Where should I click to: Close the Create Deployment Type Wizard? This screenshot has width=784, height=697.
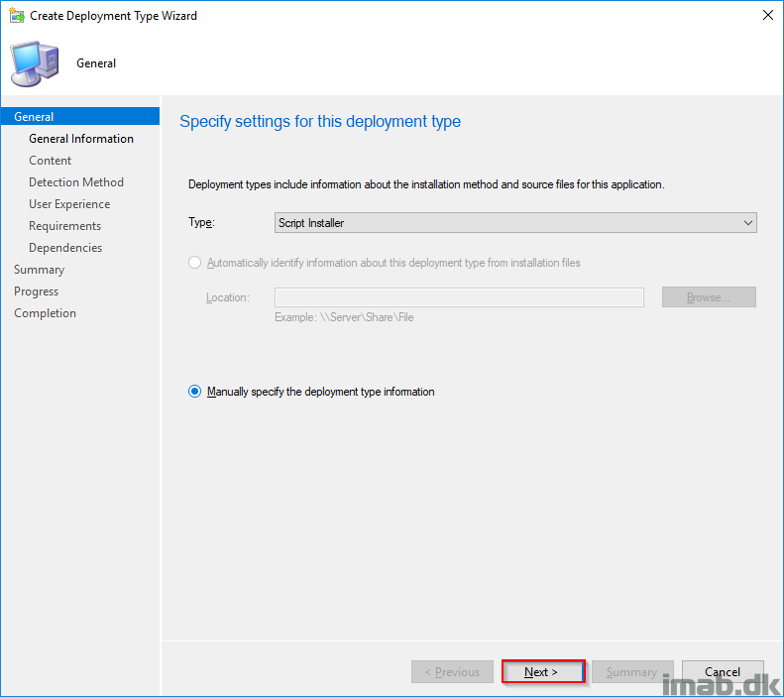tap(768, 15)
